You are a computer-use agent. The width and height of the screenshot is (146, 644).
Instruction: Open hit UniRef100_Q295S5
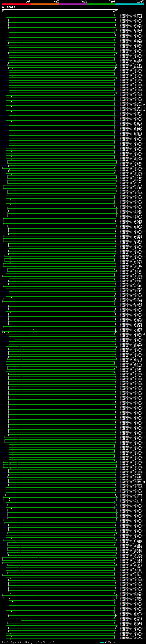131,236
